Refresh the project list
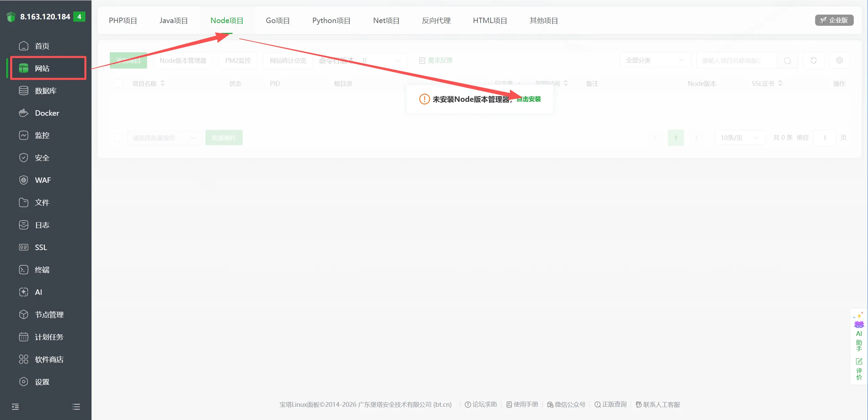 click(x=813, y=60)
